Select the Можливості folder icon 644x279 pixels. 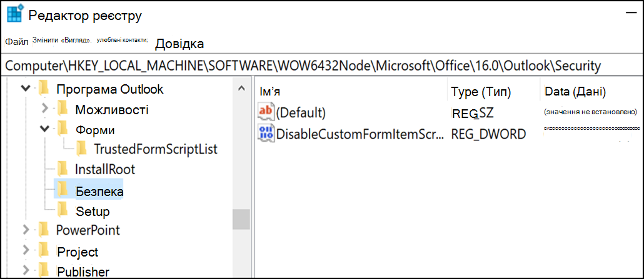click(x=62, y=109)
